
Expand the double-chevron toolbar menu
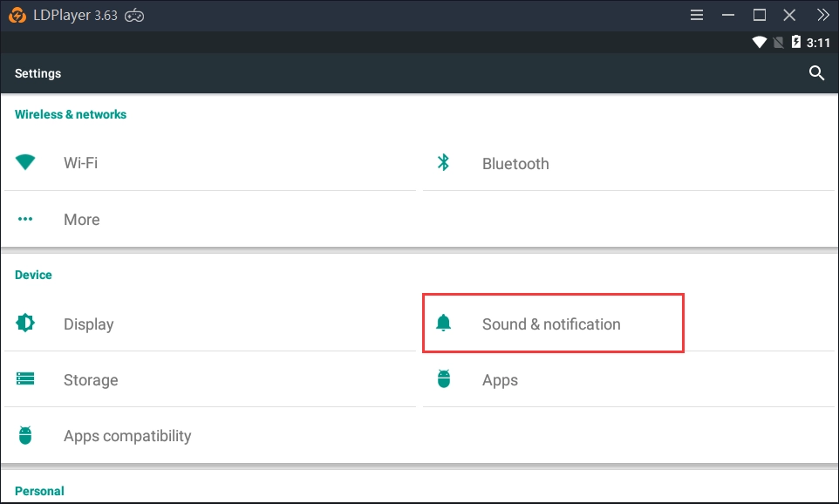[822, 14]
